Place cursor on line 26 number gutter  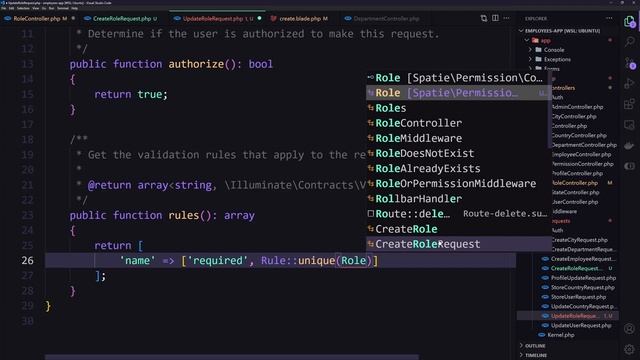pos(27,260)
